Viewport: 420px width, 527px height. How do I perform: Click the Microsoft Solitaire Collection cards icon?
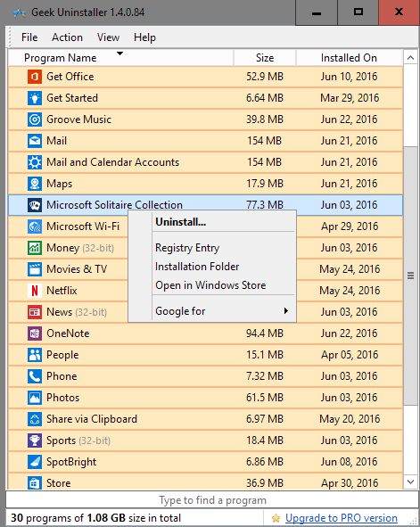(x=35, y=205)
